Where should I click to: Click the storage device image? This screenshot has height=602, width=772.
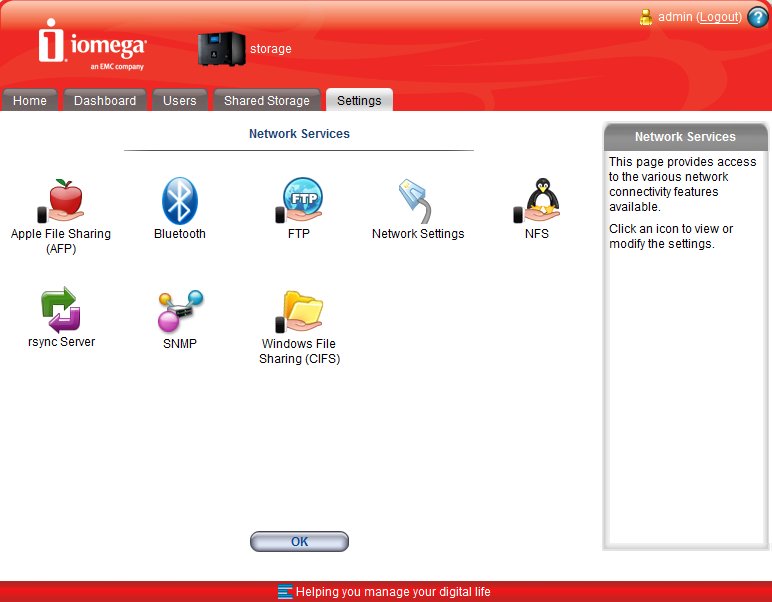[221, 48]
